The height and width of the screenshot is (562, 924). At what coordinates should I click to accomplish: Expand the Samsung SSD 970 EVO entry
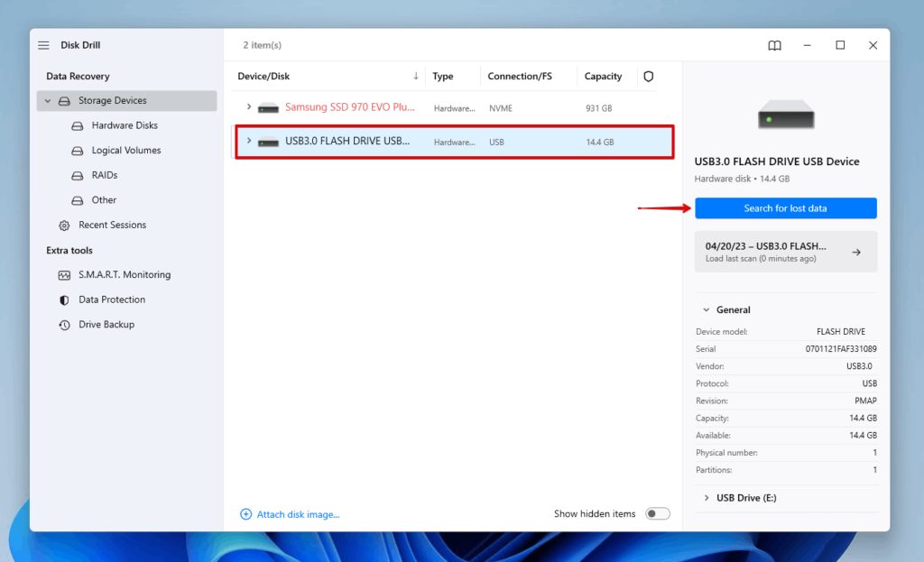coord(250,106)
